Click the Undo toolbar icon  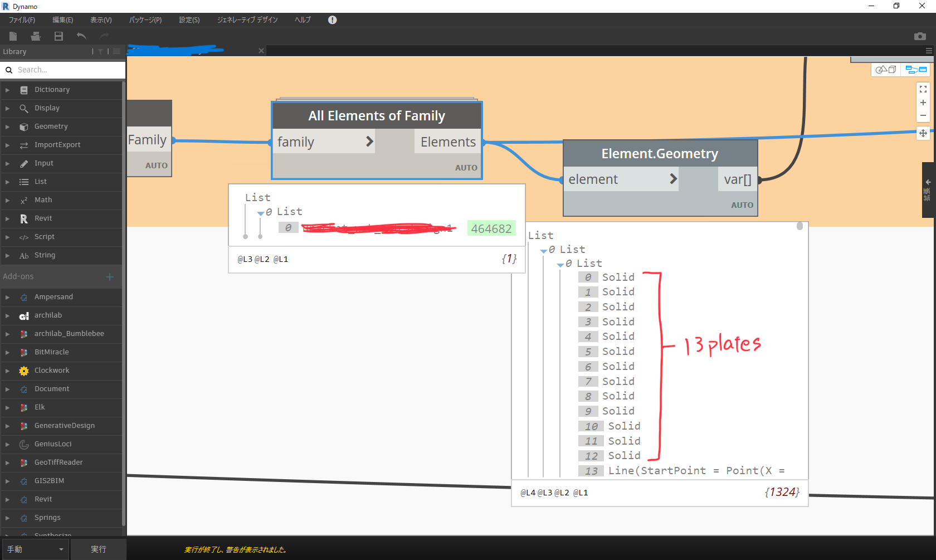point(81,36)
